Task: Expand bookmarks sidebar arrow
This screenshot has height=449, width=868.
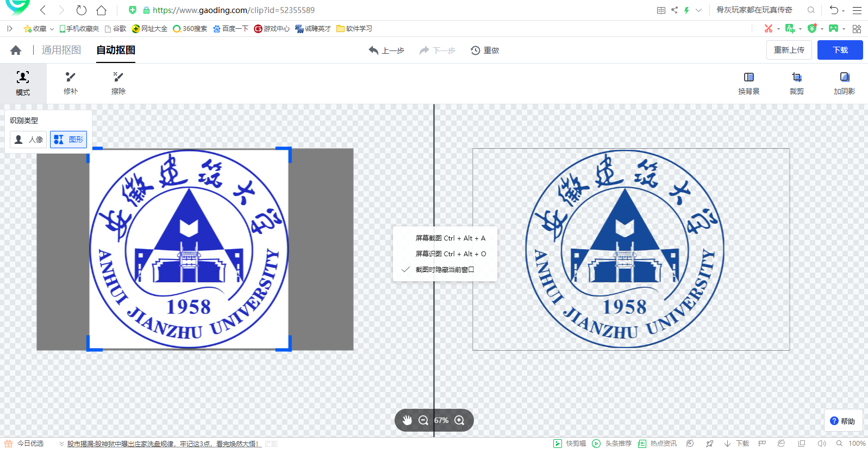Action: [10, 29]
